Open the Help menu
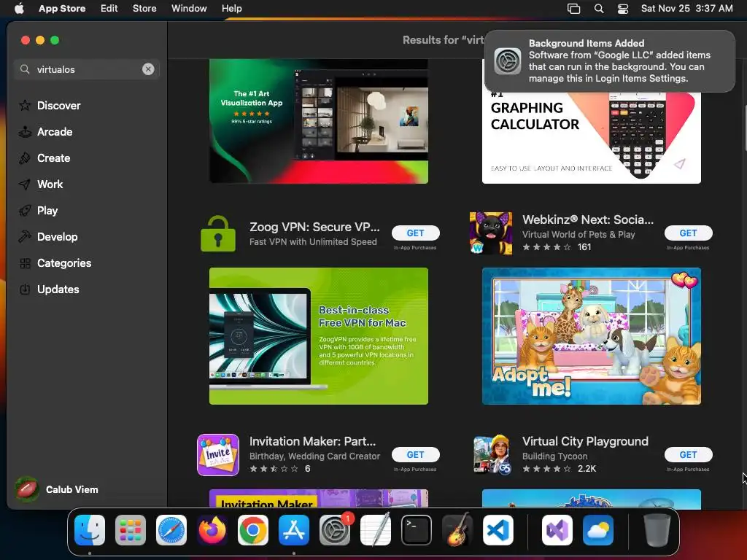The height and width of the screenshot is (560, 747). coord(231,8)
